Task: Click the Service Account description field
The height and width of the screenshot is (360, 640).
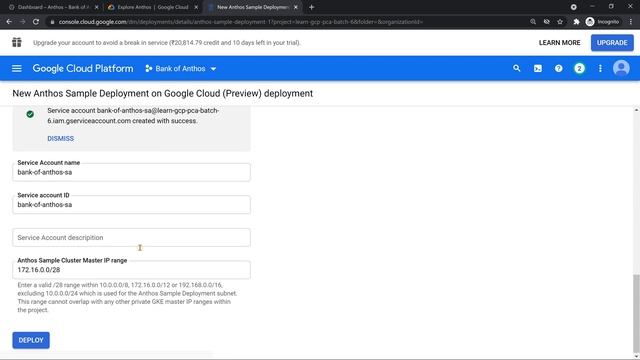Action: click(131, 237)
